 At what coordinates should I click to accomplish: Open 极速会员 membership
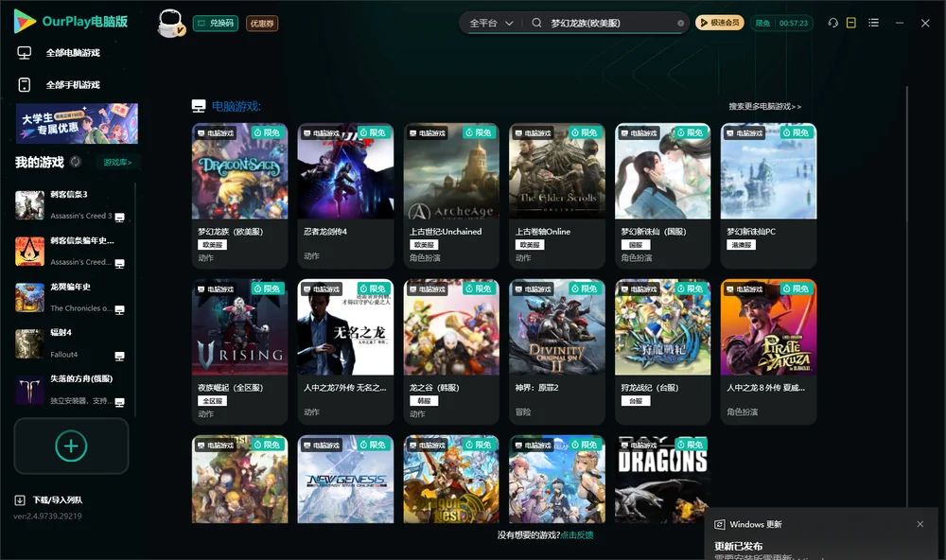[719, 23]
